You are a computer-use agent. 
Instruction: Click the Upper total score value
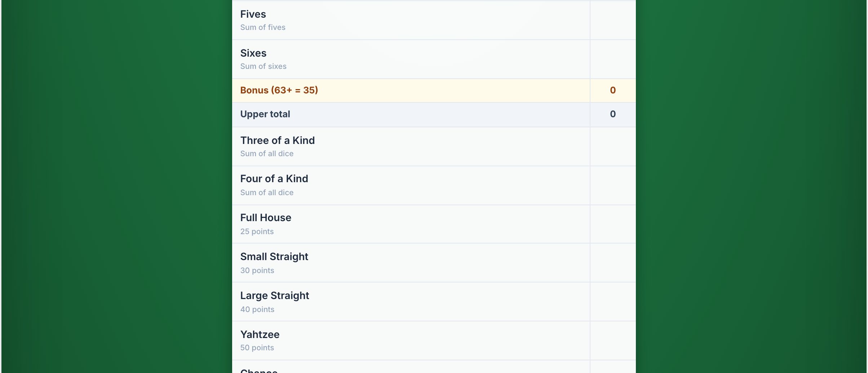click(613, 114)
